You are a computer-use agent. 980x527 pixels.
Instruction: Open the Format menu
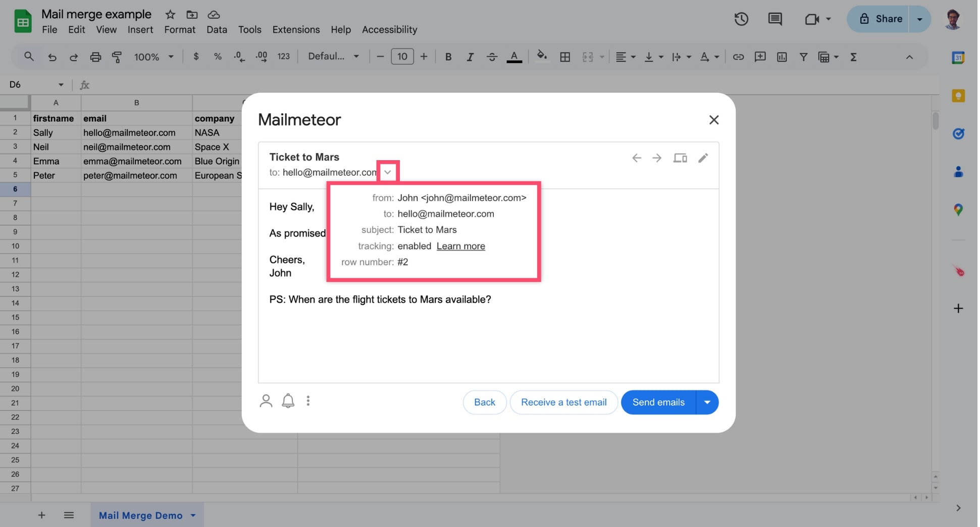pos(179,30)
